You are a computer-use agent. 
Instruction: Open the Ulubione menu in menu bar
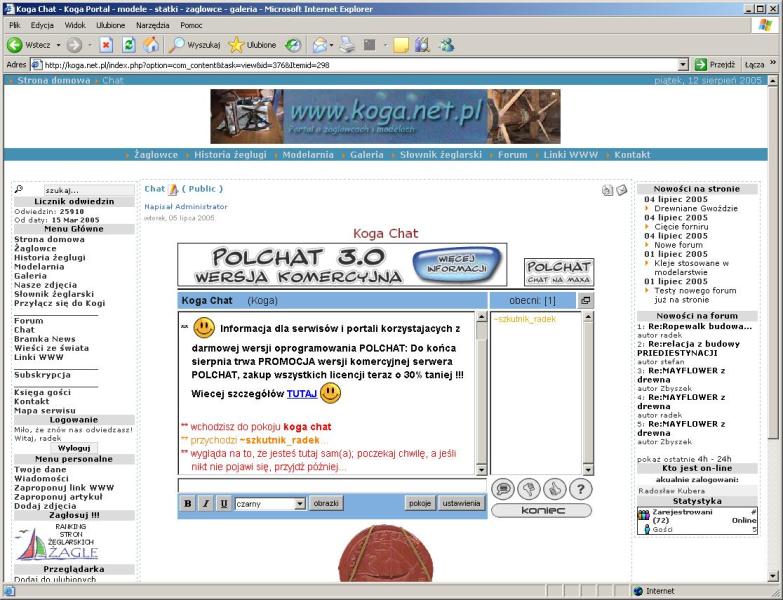point(110,25)
